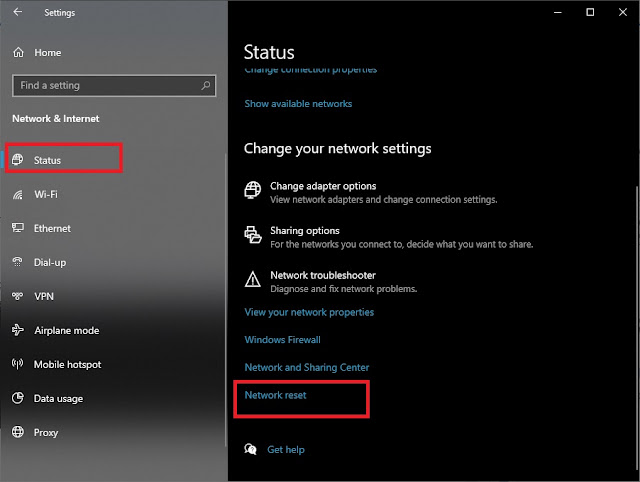Click the Network troubleshooter warning icon
The image size is (640, 482).
(x=253, y=280)
